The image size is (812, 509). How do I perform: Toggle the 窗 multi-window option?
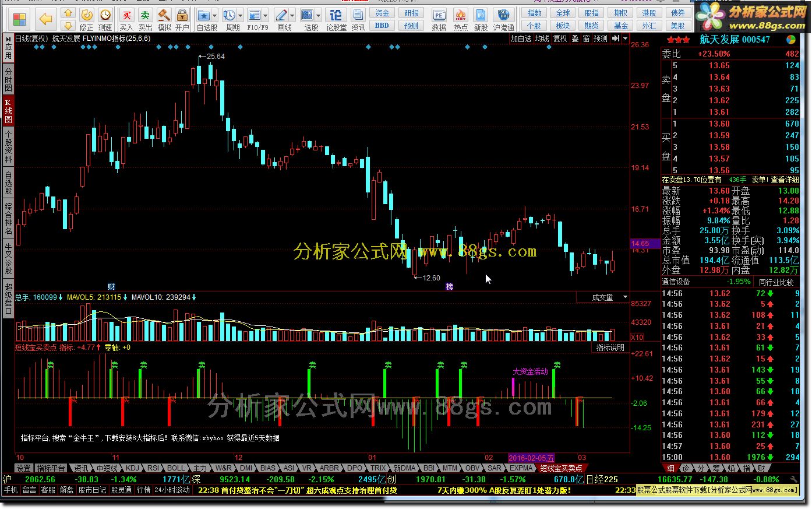(586, 38)
